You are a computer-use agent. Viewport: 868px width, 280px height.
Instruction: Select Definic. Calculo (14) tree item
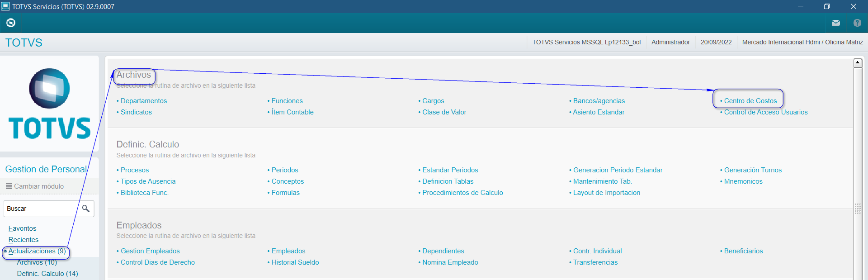pyautogui.click(x=47, y=274)
